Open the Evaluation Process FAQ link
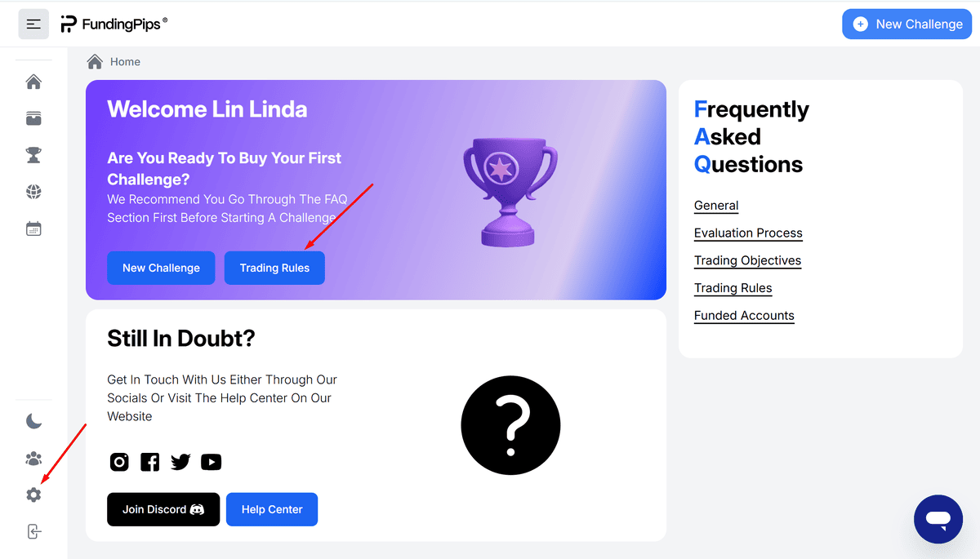 (x=748, y=233)
